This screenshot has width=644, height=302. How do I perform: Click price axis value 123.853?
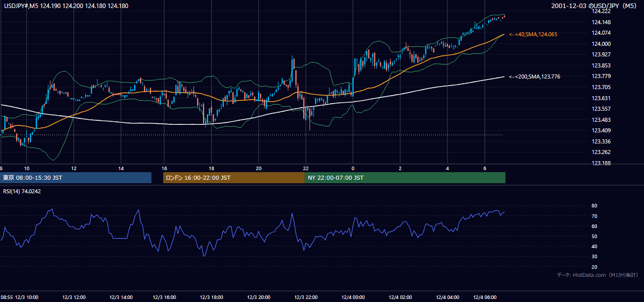(x=601, y=65)
